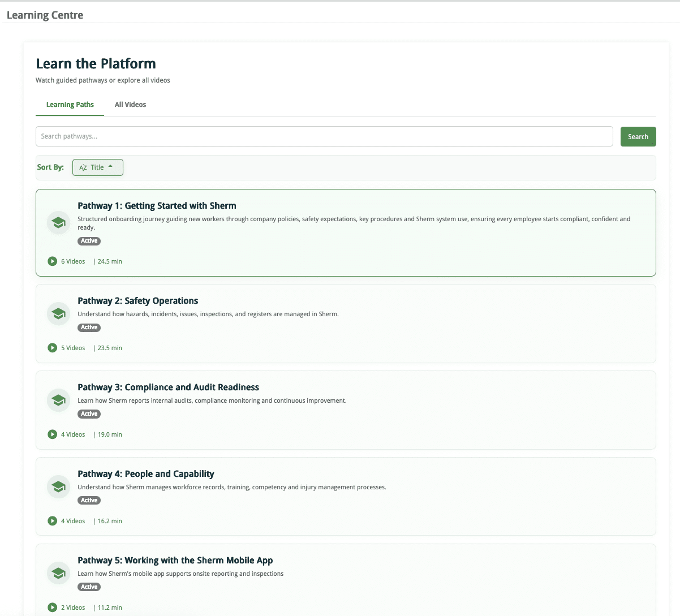
Task: Click the Pathway 2 description about hazards and incidents
Action: (x=208, y=314)
